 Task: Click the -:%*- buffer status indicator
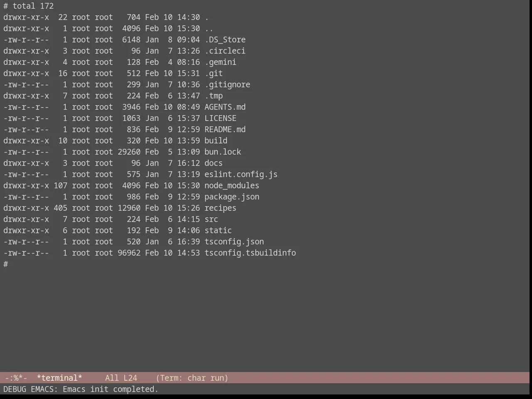[x=16, y=378]
